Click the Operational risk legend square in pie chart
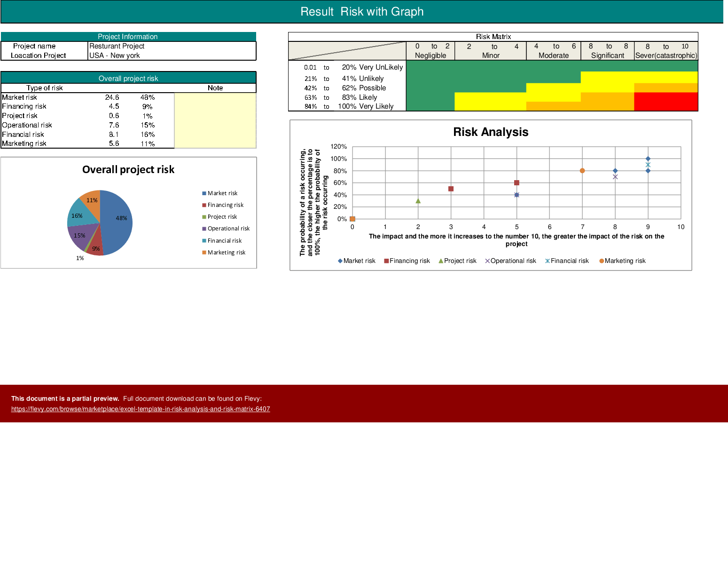This screenshot has width=728, height=563. coord(204,229)
